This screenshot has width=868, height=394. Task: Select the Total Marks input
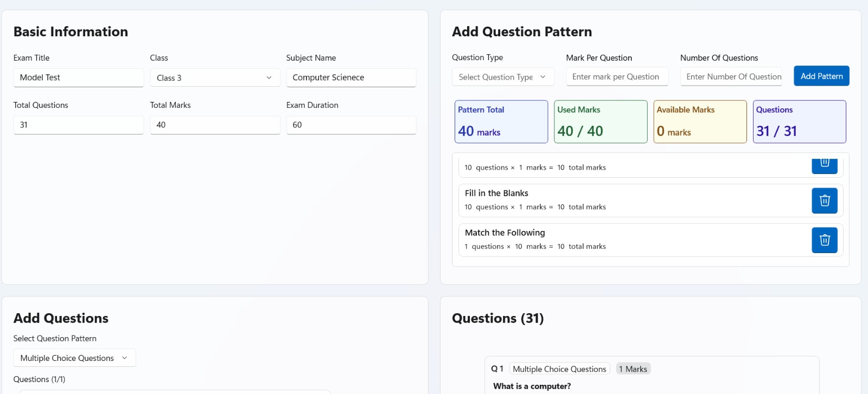(215, 125)
